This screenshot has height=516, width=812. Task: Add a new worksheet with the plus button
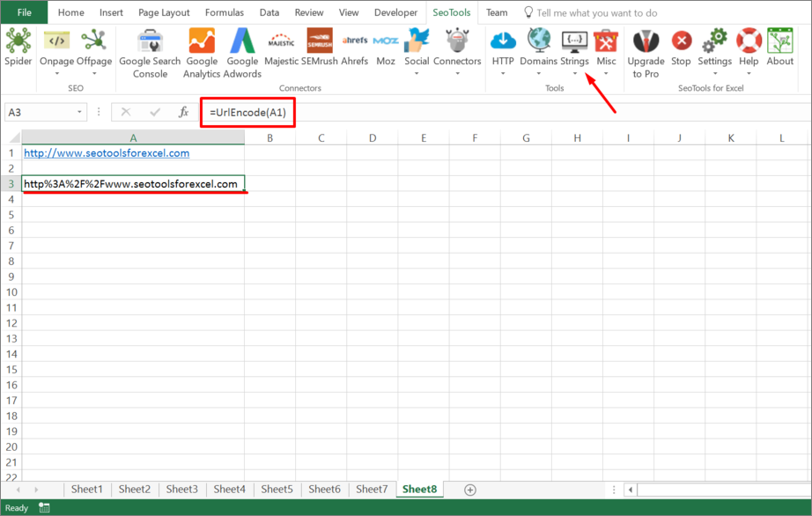pos(469,489)
